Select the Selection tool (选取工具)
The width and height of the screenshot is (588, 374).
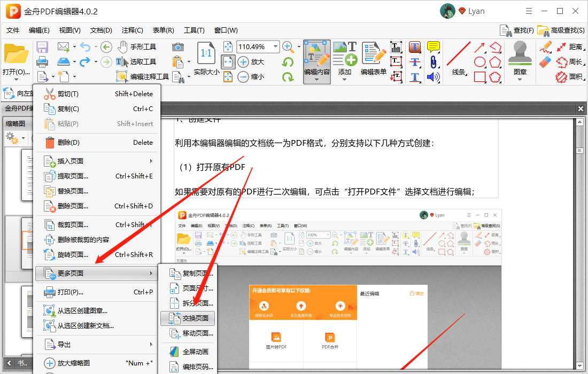pyautogui.click(x=136, y=61)
